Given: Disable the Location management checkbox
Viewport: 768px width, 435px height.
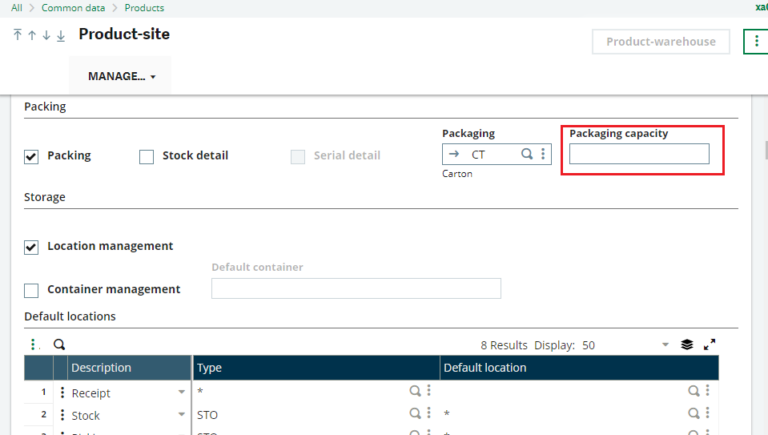Looking at the screenshot, I should [x=31, y=246].
